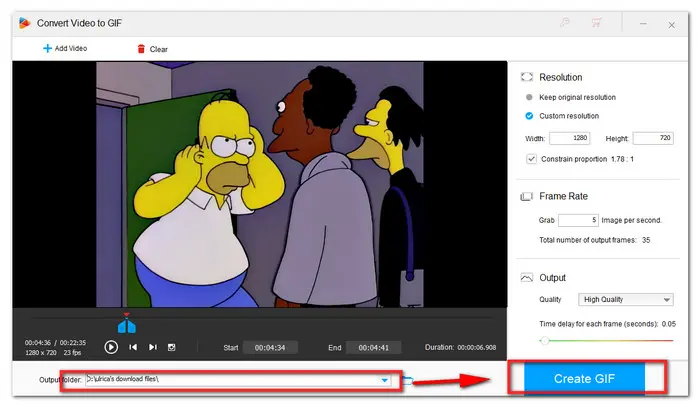Browse for output folder via folder icon
The width and height of the screenshot is (700, 407).
[407, 380]
